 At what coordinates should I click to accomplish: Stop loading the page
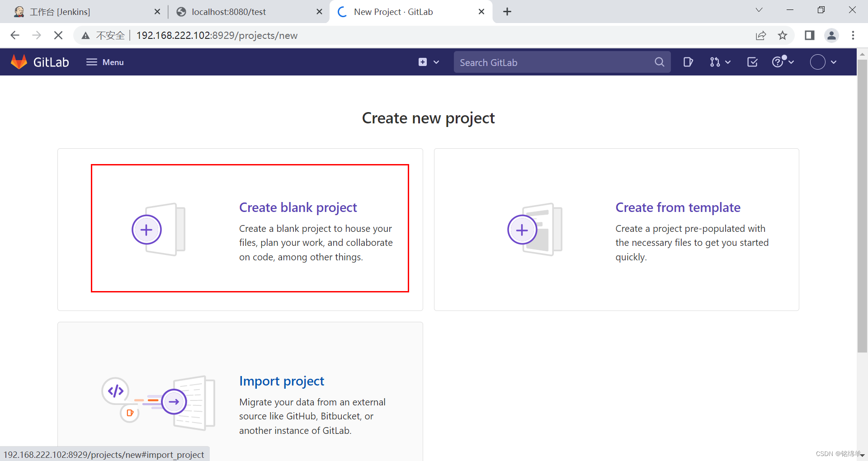(58, 35)
